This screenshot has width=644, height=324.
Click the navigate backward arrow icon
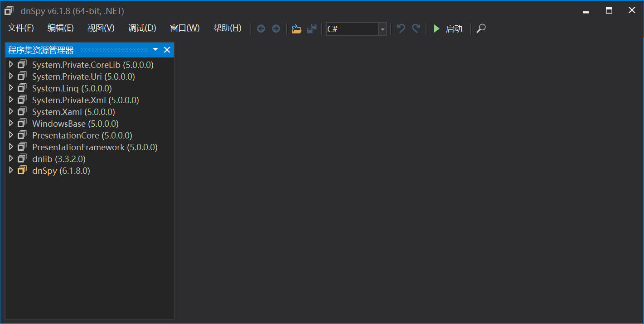(x=261, y=29)
